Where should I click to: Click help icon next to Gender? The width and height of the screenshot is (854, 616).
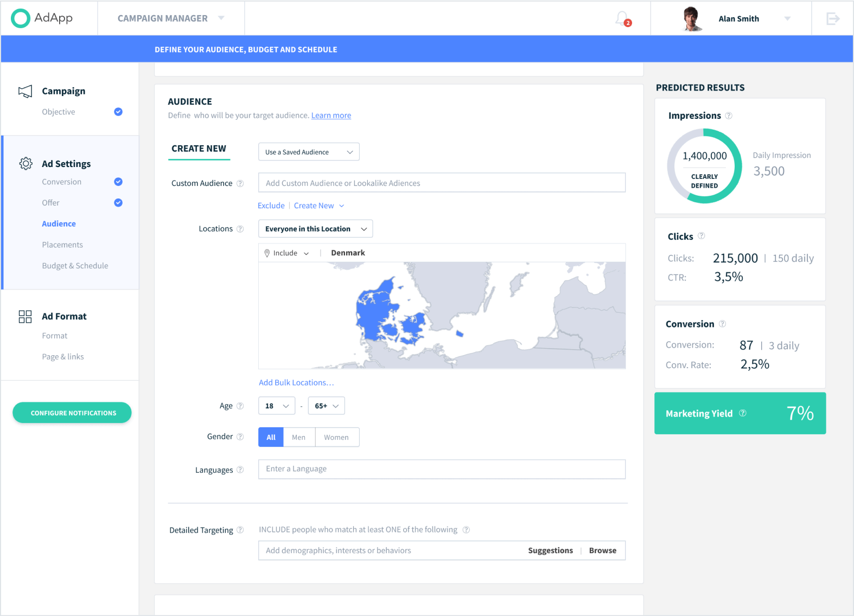pyautogui.click(x=240, y=437)
